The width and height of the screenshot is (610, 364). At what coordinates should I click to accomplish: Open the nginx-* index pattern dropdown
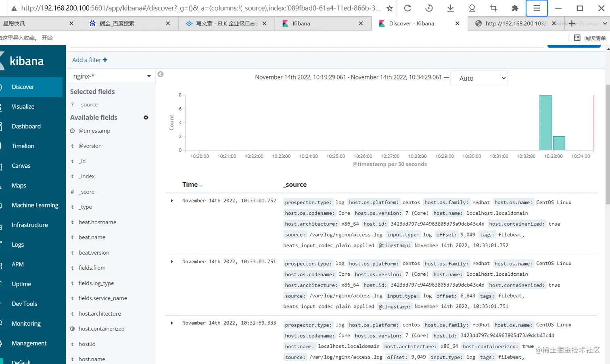click(111, 76)
